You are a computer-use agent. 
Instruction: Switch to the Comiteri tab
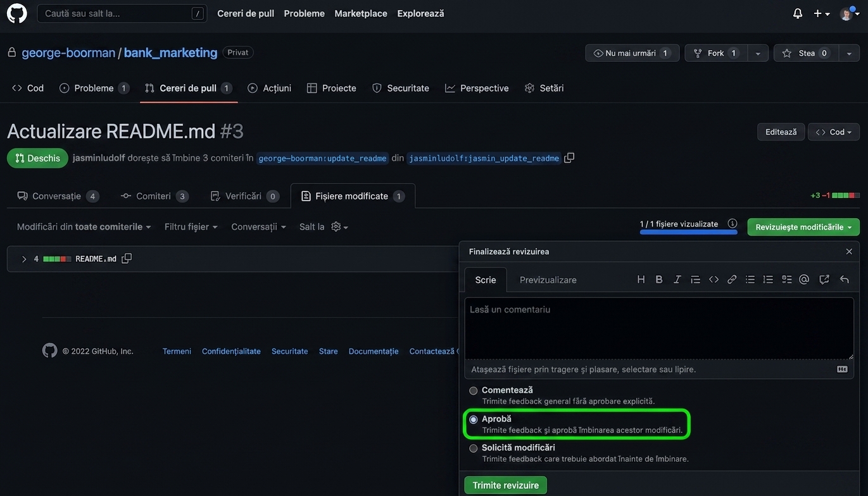click(x=155, y=196)
